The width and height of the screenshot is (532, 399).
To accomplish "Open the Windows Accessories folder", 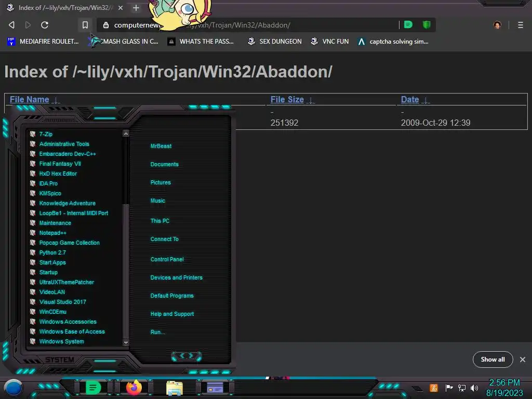I will 68,321.
